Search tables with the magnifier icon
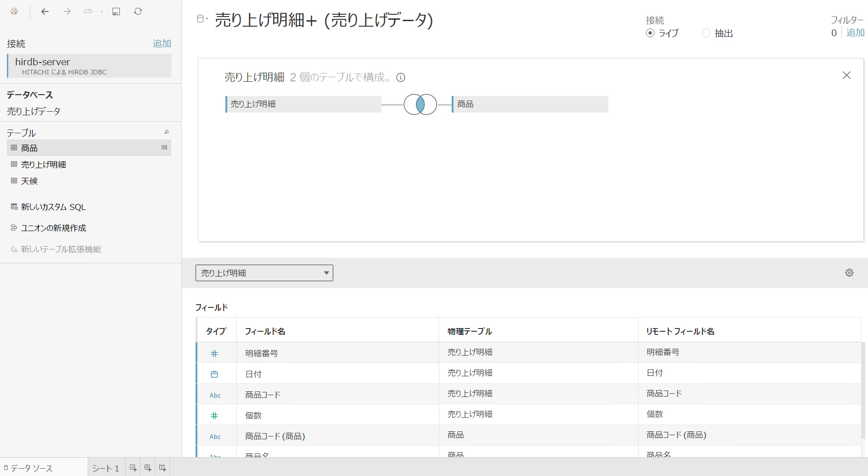 point(167,132)
